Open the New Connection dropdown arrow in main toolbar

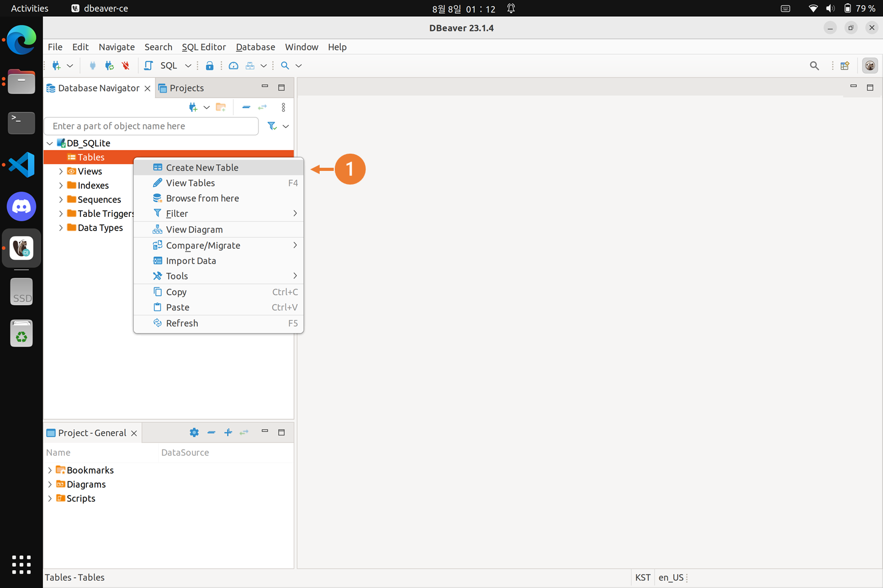[x=70, y=66]
